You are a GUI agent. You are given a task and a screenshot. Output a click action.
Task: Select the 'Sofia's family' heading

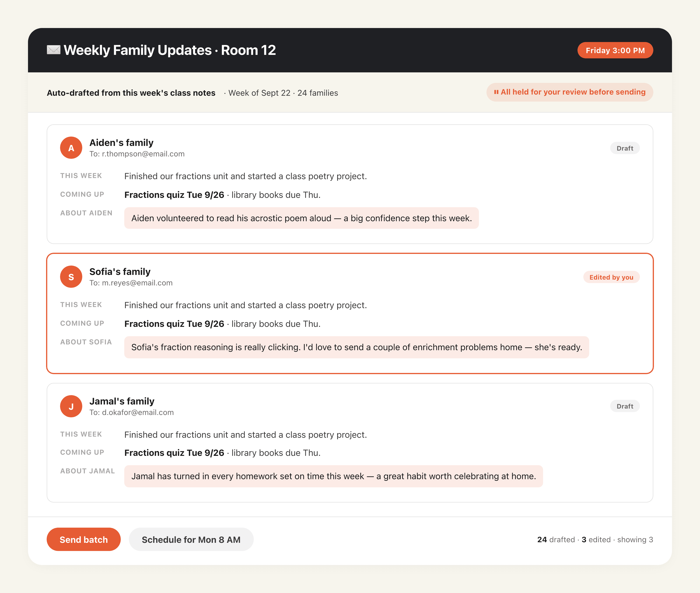point(120,272)
